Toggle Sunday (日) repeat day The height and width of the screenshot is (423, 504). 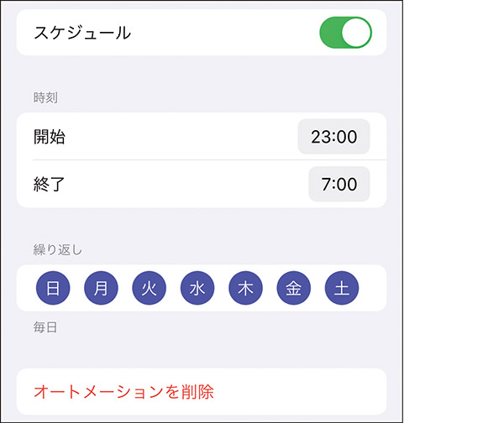point(53,289)
